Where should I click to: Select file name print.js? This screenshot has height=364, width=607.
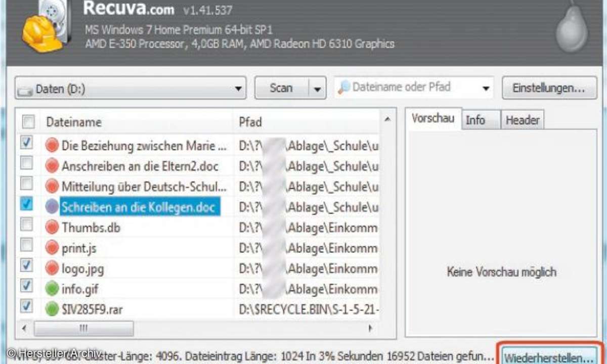79,248
